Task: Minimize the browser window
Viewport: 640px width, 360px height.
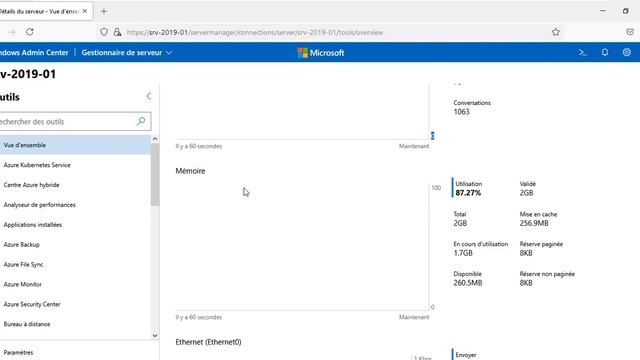Action: 603,11
